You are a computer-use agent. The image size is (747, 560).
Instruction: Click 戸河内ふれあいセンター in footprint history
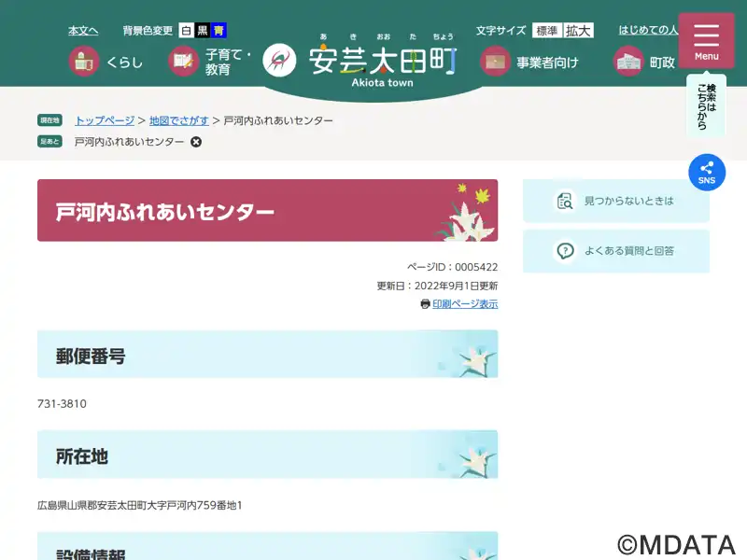(129, 142)
